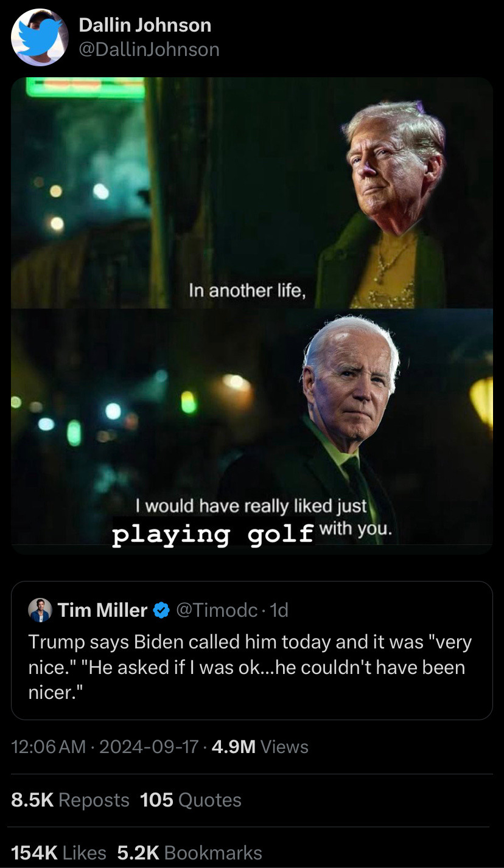Click the 2024-09-17 post date

click(149, 747)
